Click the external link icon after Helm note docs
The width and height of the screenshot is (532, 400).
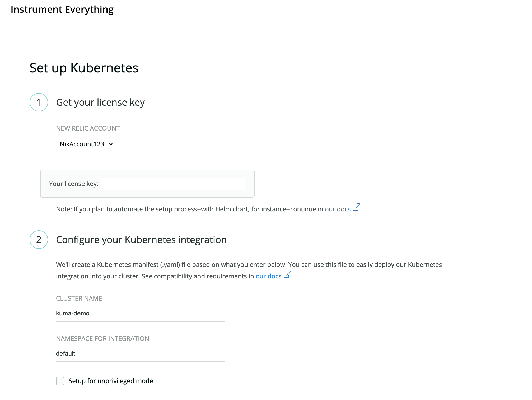click(x=357, y=207)
